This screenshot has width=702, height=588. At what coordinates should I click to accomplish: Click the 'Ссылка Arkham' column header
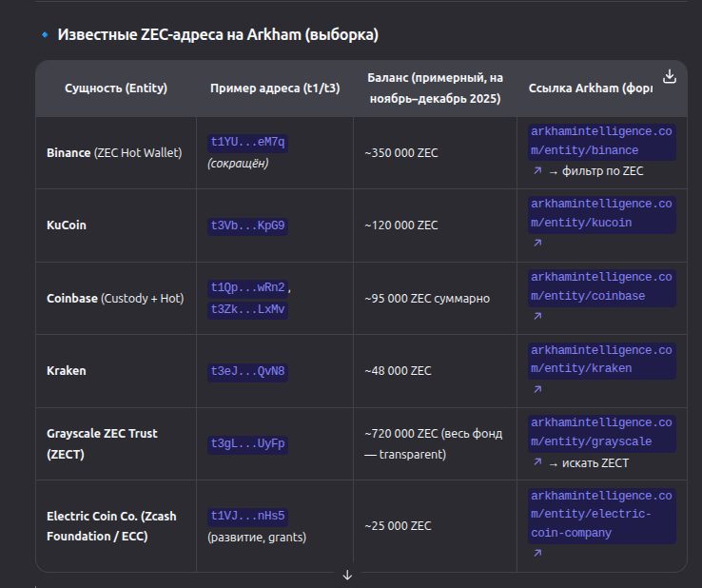click(590, 88)
